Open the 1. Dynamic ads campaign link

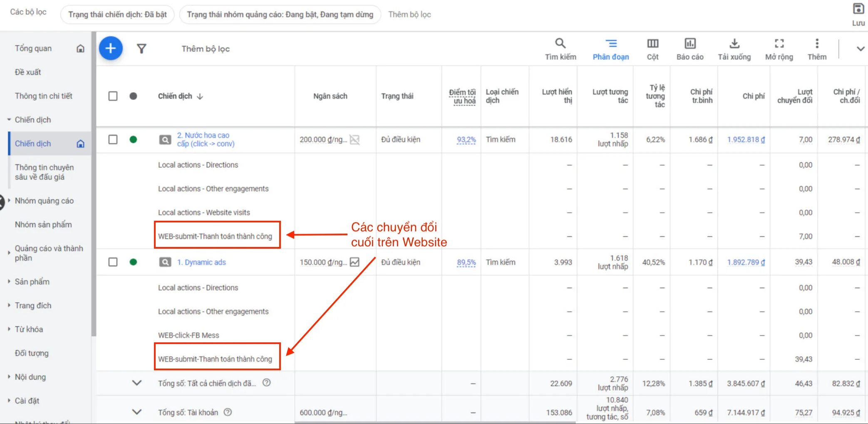click(x=201, y=262)
